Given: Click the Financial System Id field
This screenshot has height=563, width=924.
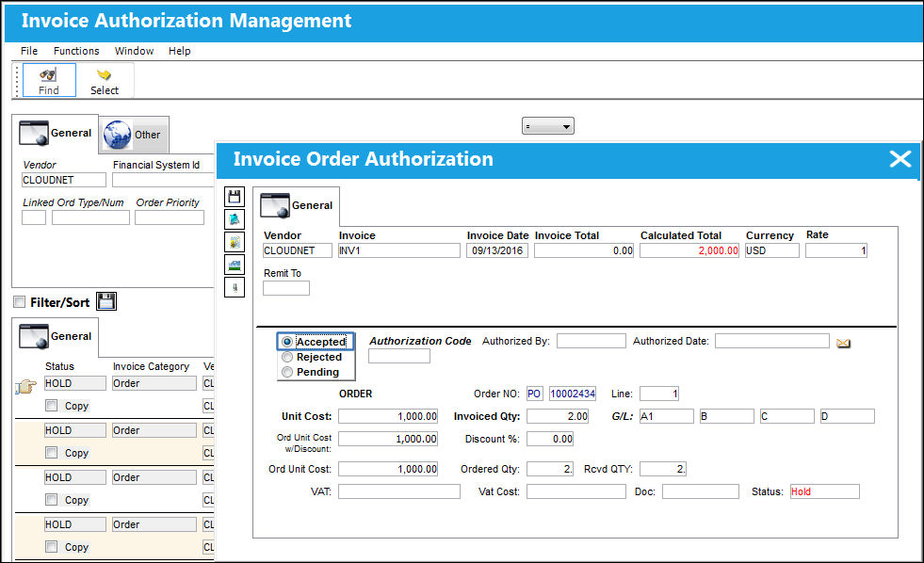Looking at the screenshot, I should (x=163, y=180).
